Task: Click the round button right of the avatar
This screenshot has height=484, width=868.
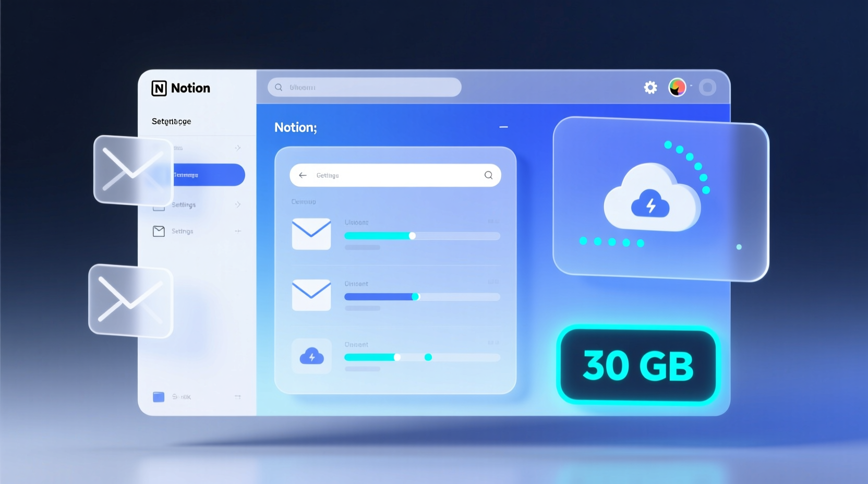Action: click(x=707, y=87)
